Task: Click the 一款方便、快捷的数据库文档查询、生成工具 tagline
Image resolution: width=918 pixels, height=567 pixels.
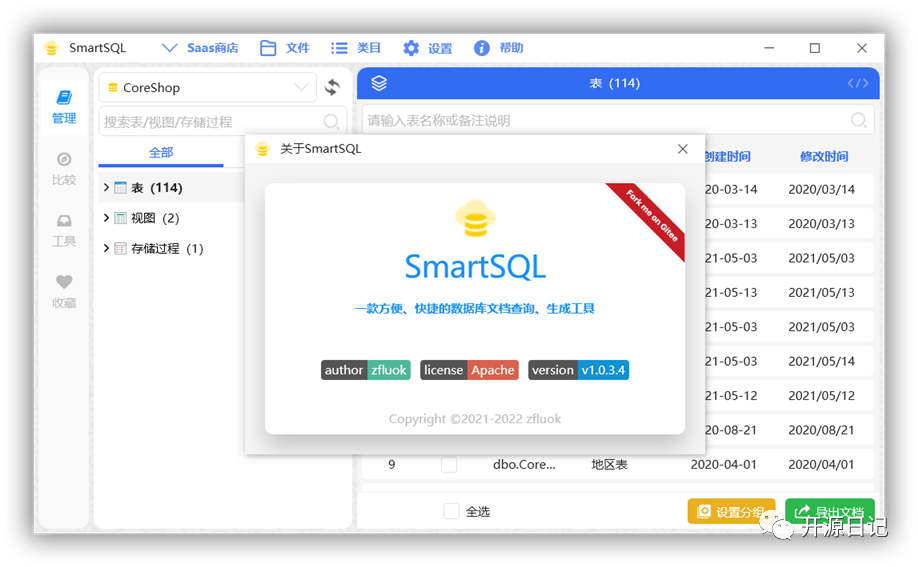Action: (x=475, y=309)
